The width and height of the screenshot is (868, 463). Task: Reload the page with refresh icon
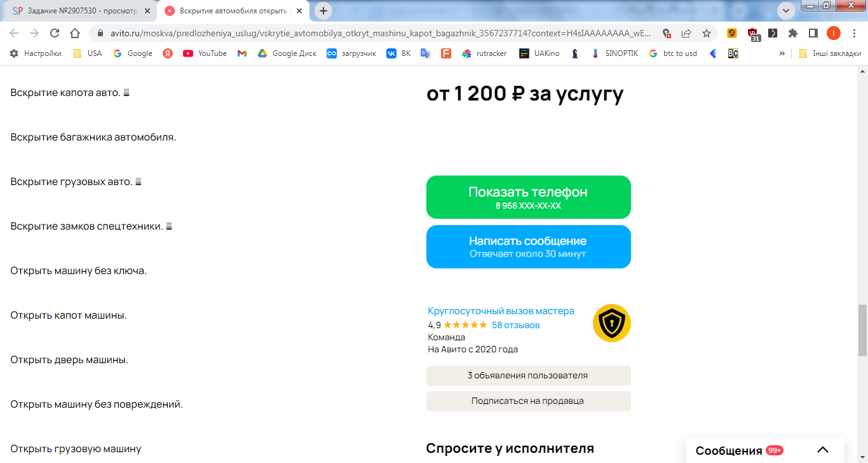55,34
